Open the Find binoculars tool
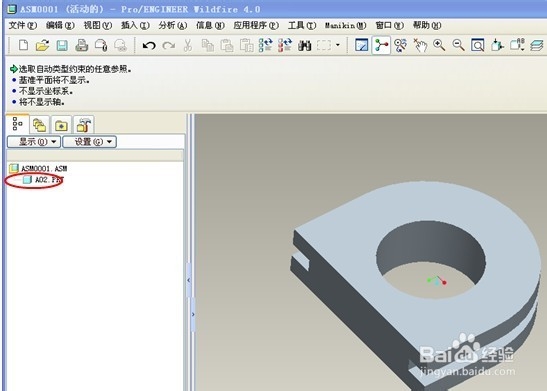 pyautogui.click(x=305, y=45)
